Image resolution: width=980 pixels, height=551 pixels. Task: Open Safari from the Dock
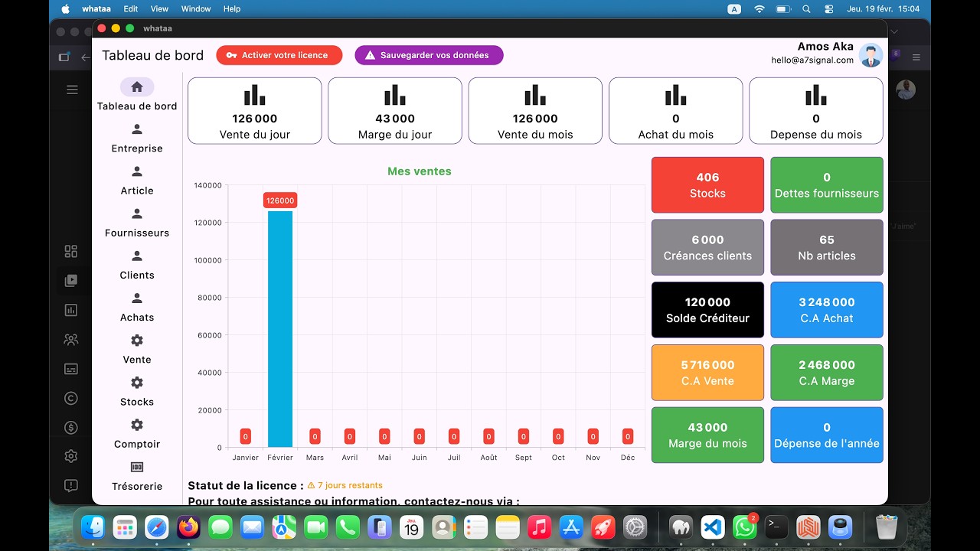click(x=157, y=527)
